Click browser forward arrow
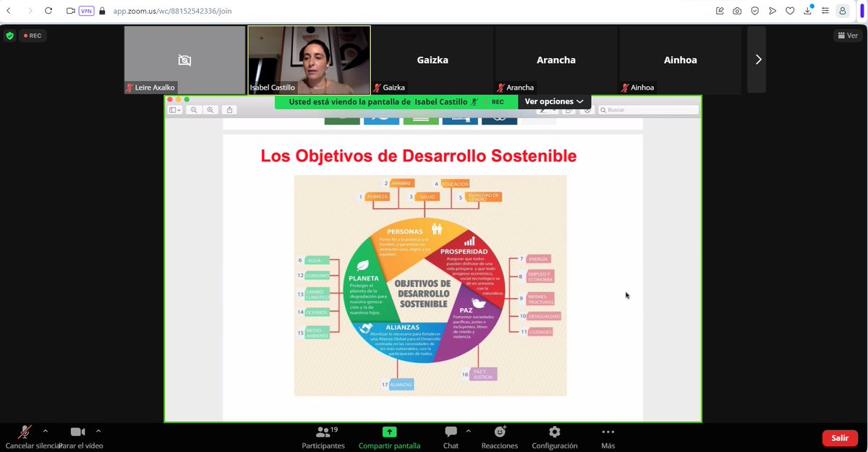 pos(30,11)
